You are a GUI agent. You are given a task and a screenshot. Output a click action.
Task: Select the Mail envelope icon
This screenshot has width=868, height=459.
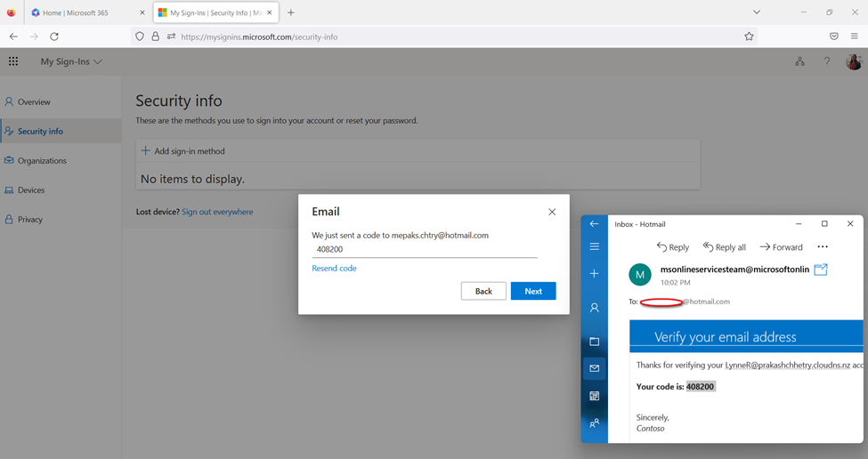pyautogui.click(x=594, y=368)
